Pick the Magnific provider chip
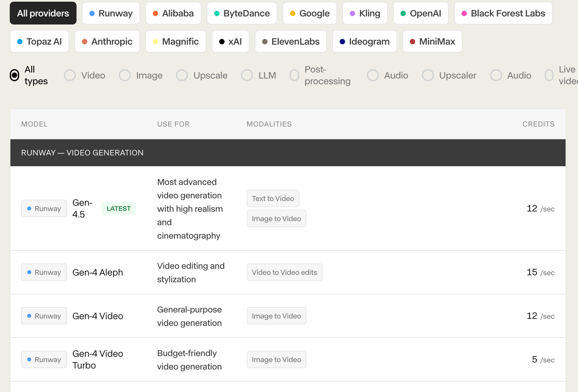578x392 pixels. click(x=176, y=42)
